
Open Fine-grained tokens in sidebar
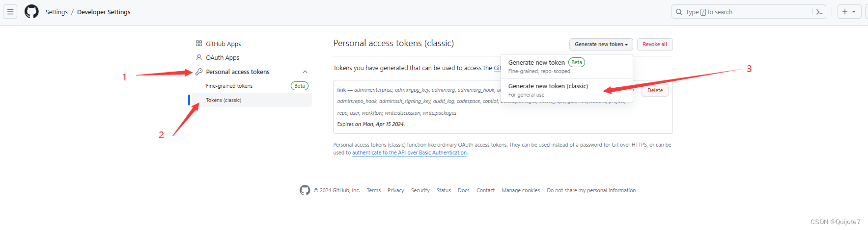(229, 86)
